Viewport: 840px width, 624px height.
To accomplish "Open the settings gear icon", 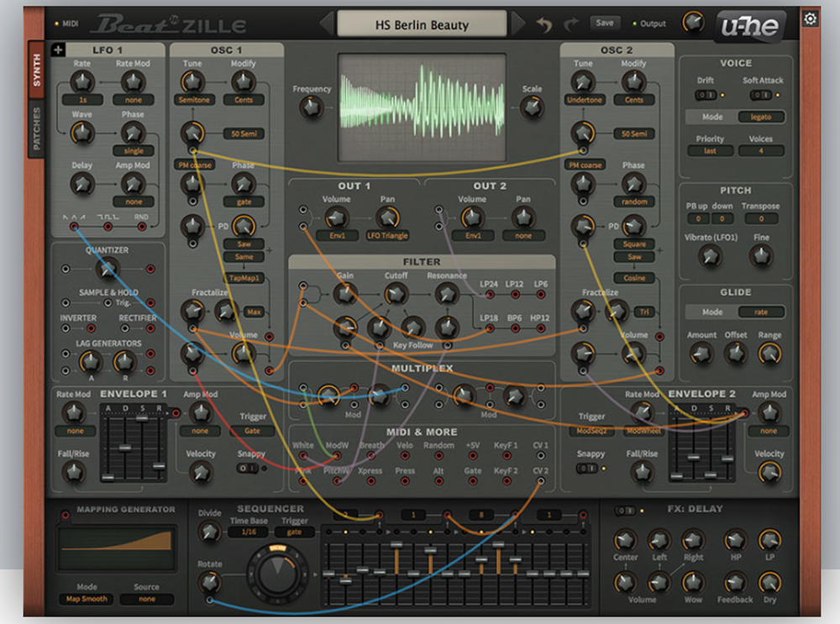I will click(810, 18).
